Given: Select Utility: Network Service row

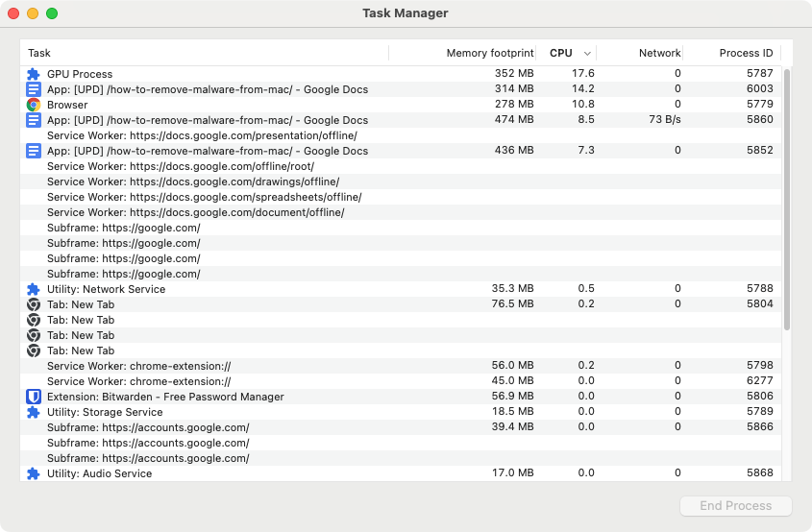Looking at the screenshot, I should 401,289.
